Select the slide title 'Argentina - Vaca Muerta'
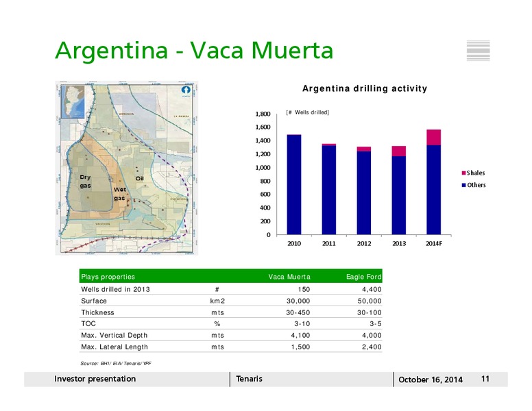The width and height of the screenshot is (532, 411). click(194, 50)
